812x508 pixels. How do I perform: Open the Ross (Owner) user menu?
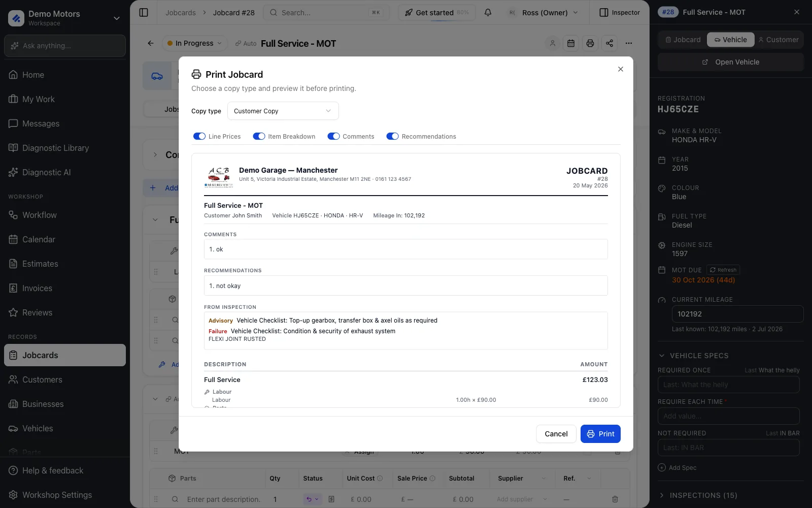tap(544, 12)
